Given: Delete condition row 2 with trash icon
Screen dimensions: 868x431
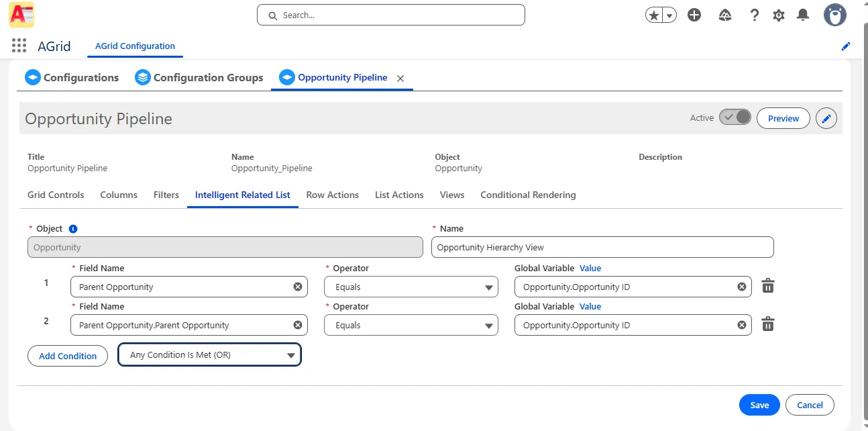Looking at the screenshot, I should click(x=768, y=325).
